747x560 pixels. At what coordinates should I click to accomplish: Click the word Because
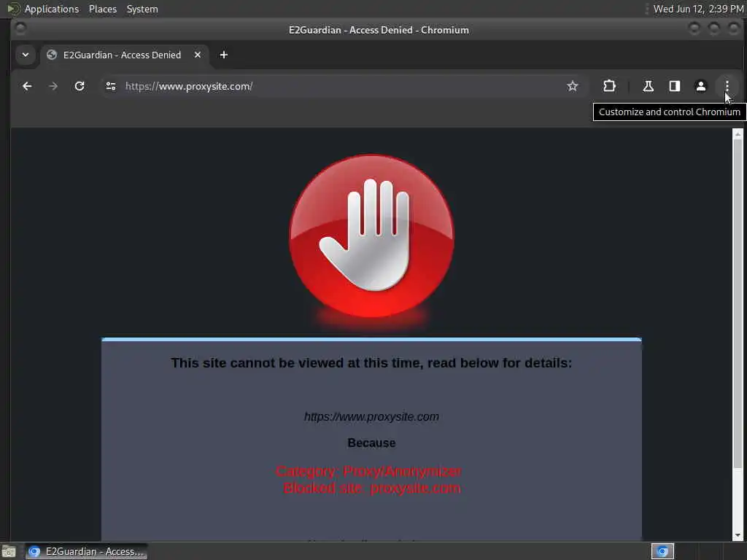tap(371, 443)
